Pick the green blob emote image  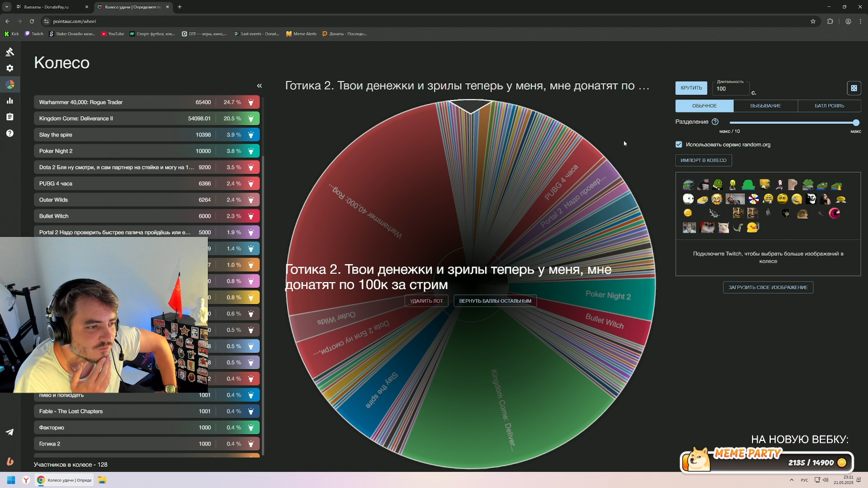coord(748,185)
